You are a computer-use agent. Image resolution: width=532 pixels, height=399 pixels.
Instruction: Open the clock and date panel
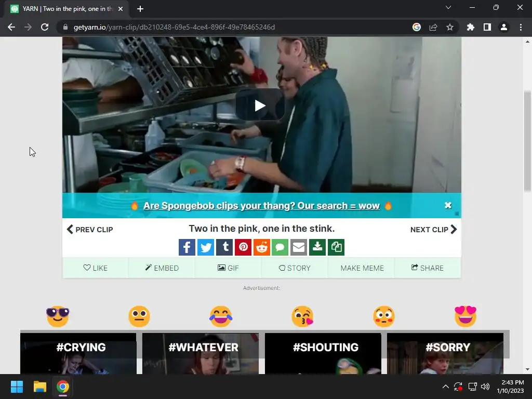tap(510, 387)
